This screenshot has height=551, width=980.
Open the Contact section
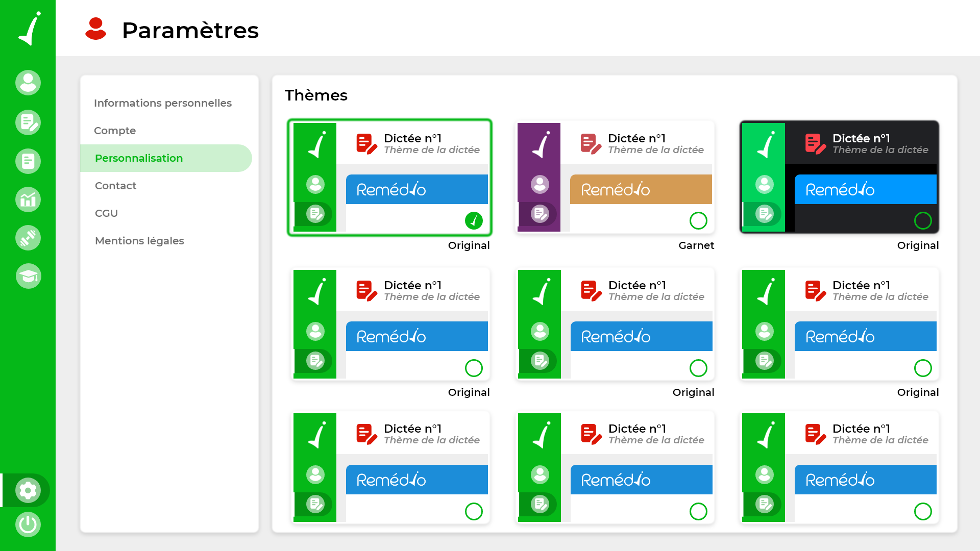point(115,186)
